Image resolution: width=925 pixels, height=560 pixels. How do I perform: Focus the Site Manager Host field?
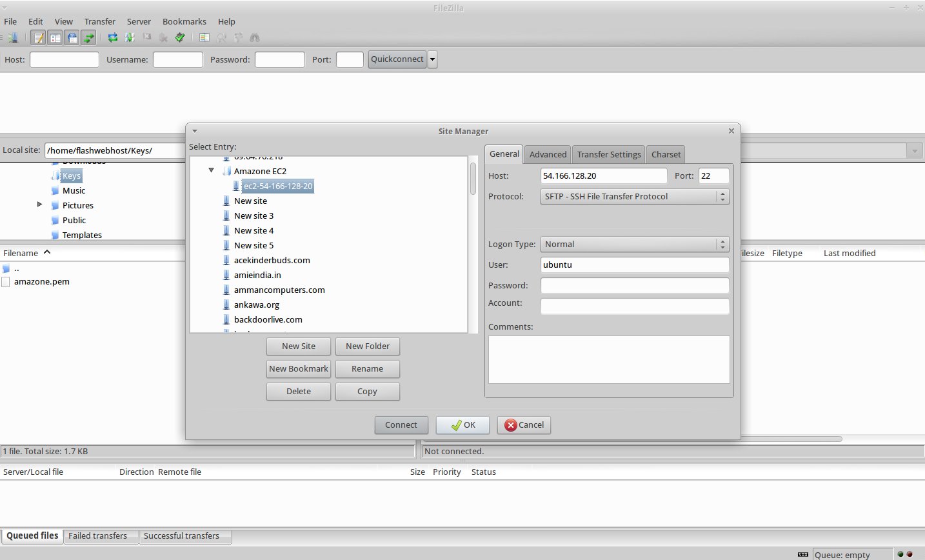tap(604, 175)
